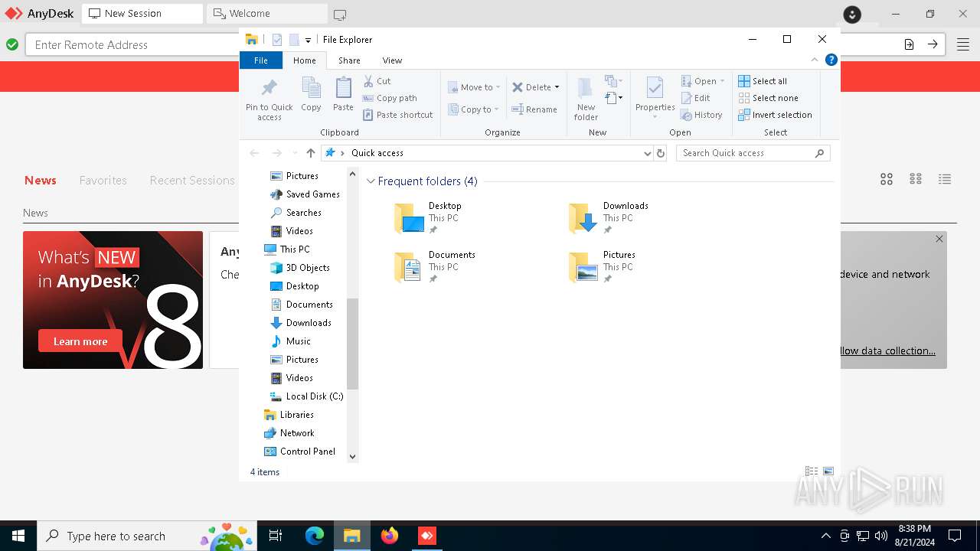Switch to the View ribbon tab
Viewport: 980px width, 551px height.
(392, 60)
